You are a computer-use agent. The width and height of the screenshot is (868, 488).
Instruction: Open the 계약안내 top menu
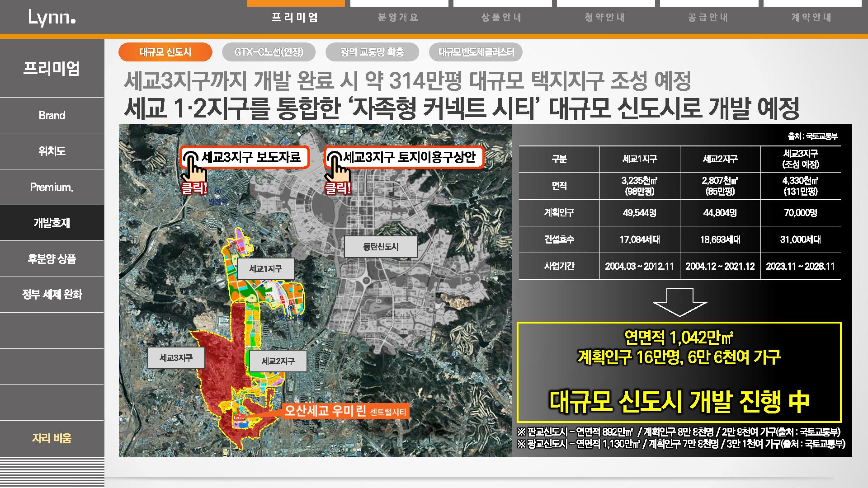(x=812, y=18)
